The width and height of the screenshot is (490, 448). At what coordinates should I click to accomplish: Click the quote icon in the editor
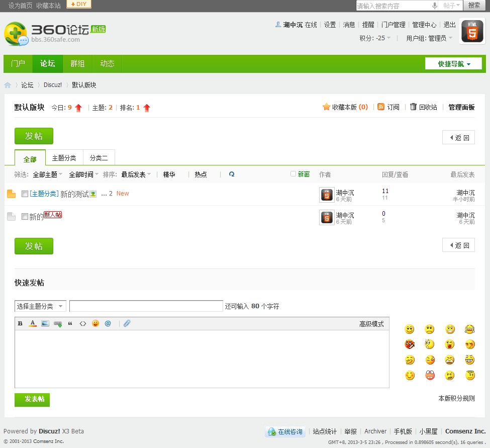pos(70,324)
